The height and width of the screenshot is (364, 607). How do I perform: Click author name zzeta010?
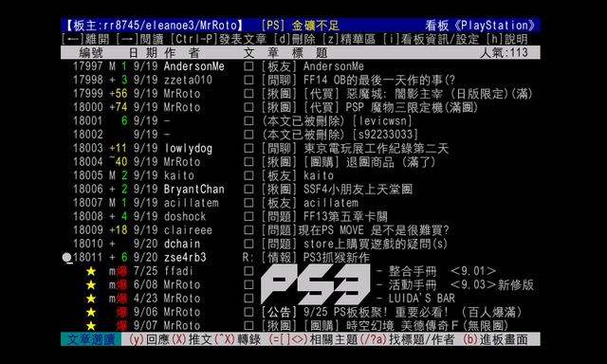(x=188, y=80)
